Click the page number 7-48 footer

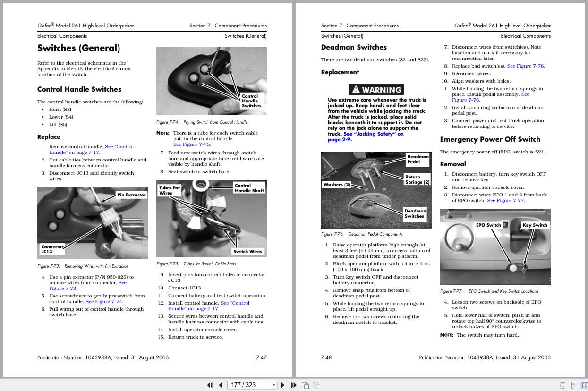click(326, 357)
